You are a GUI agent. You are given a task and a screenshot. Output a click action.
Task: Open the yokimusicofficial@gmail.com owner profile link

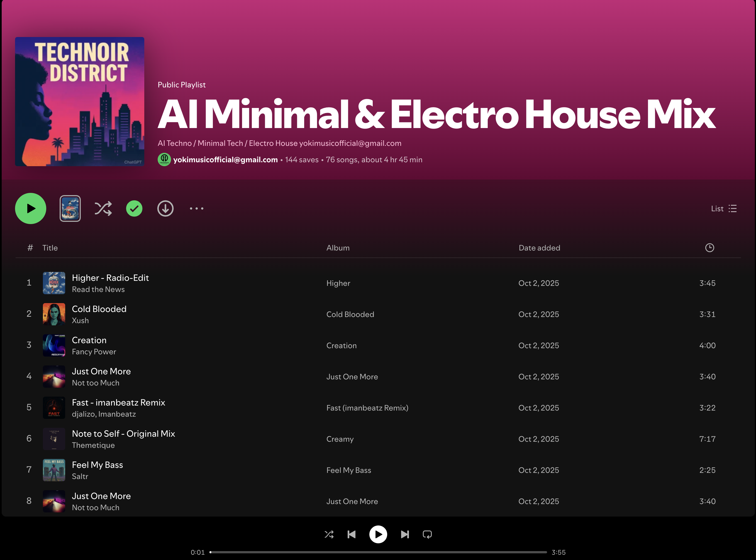tap(225, 160)
